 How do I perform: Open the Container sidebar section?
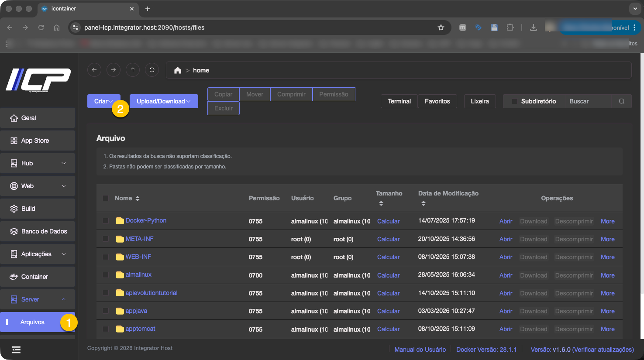point(38,277)
